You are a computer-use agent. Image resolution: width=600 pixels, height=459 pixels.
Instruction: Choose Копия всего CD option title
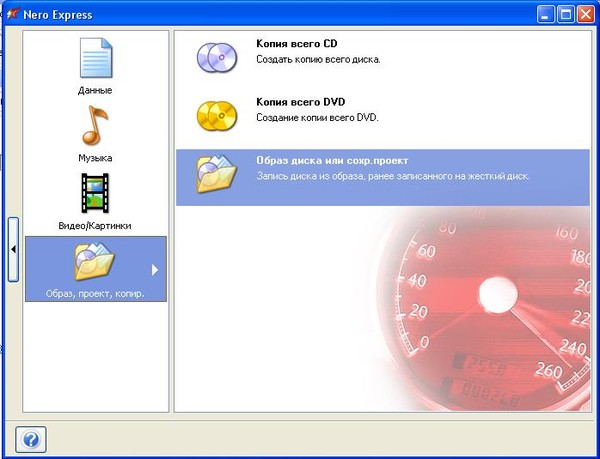coord(297,44)
